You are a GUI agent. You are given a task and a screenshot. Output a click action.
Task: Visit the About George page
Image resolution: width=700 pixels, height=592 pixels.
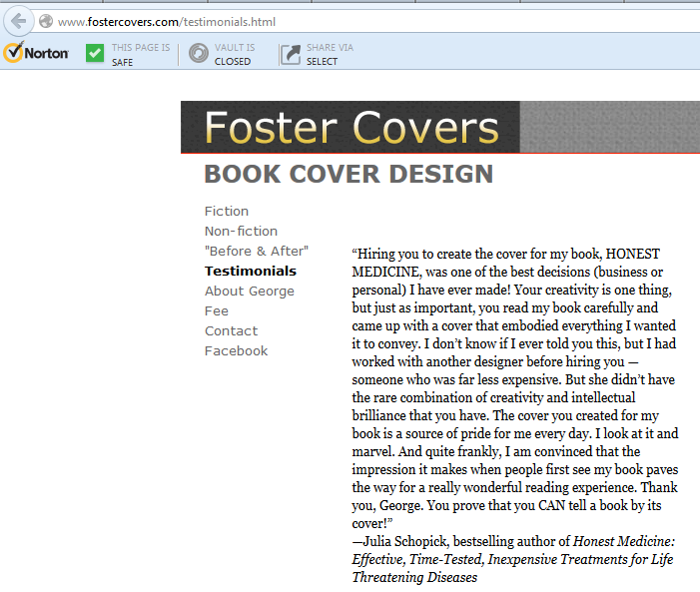tap(249, 291)
